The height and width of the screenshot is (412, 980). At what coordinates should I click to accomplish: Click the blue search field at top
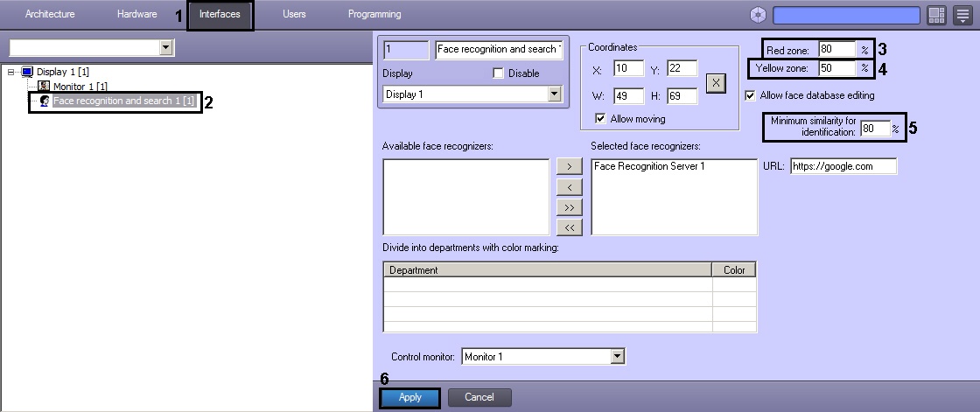pos(846,15)
